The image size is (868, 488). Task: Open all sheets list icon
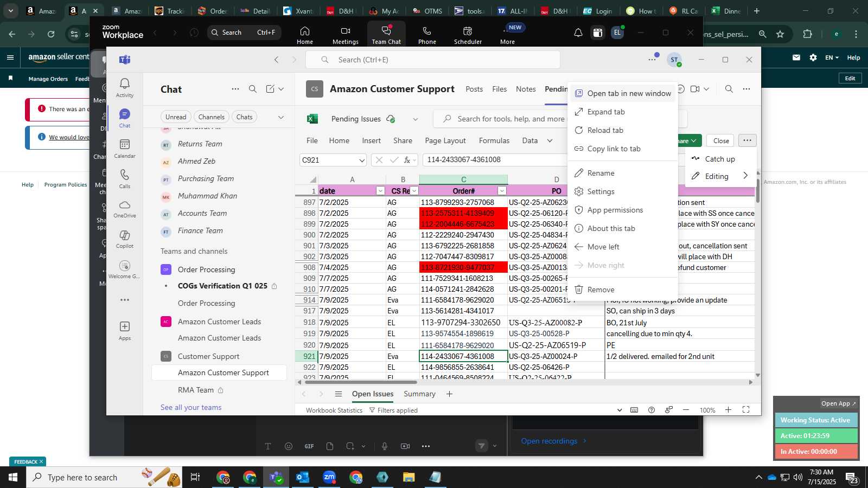coord(339,394)
